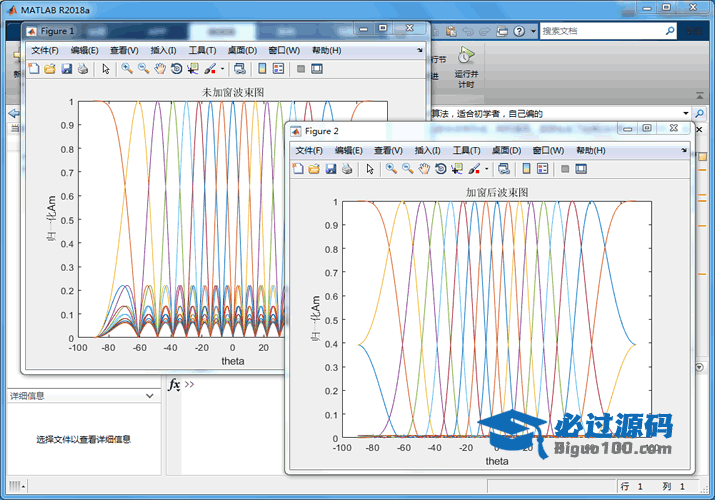Open 编辑(E) menu in Figure 1
Viewport: 715px width, 500px height.
click(x=84, y=50)
